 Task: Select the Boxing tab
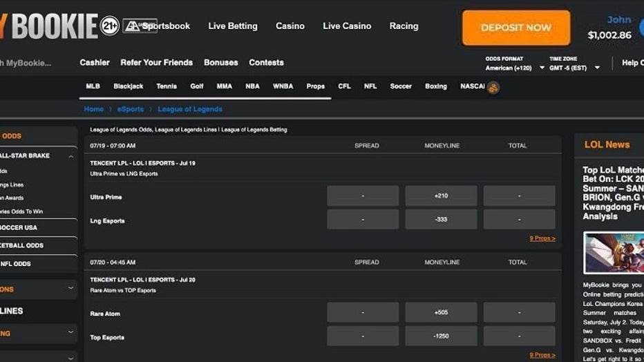(436, 86)
